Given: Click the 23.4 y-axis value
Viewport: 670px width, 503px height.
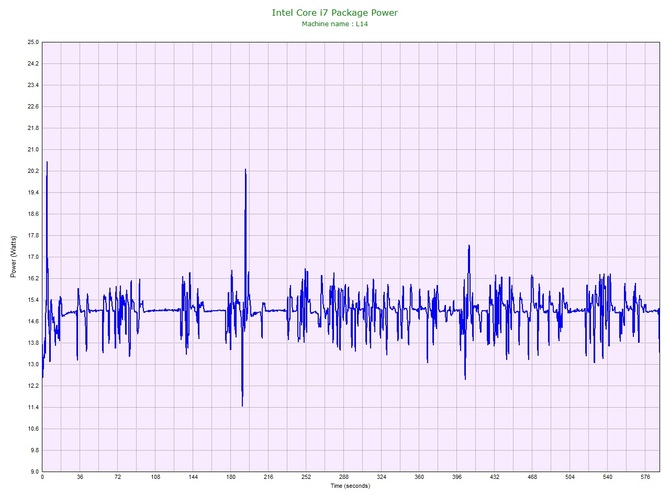Looking at the screenshot, I should pos(33,85).
